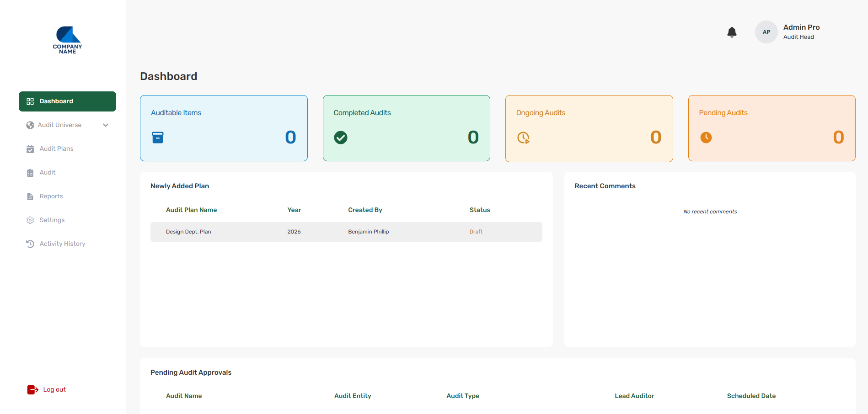Select the Ongoing Audits card title
The height and width of the screenshot is (414, 868).
(541, 113)
